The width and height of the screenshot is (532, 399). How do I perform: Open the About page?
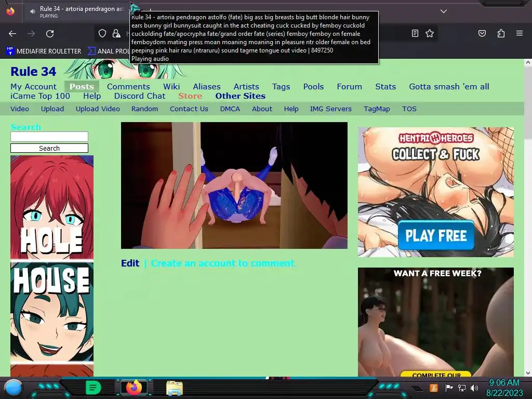click(262, 109)
